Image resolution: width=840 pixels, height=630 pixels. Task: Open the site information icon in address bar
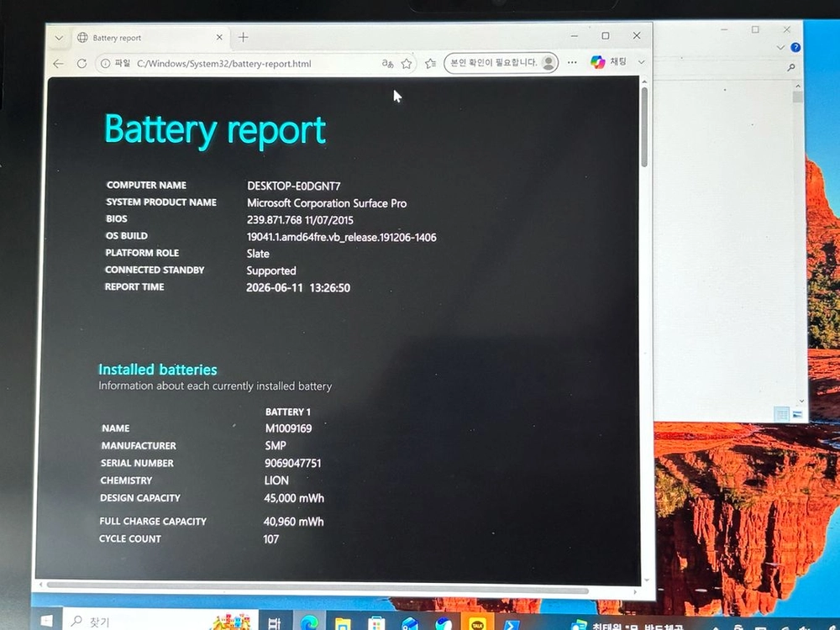click(106, 63)
